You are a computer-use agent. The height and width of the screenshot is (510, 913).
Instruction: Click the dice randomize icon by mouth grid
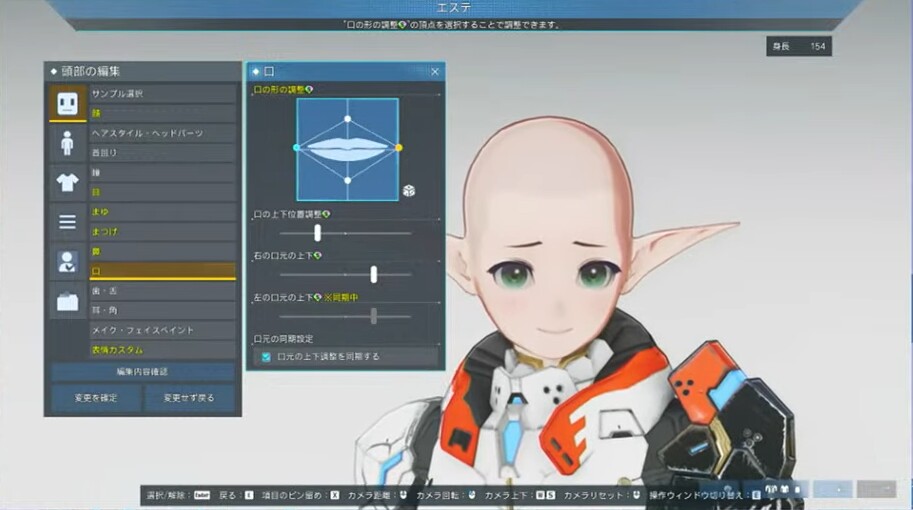(x=409, y=190)
